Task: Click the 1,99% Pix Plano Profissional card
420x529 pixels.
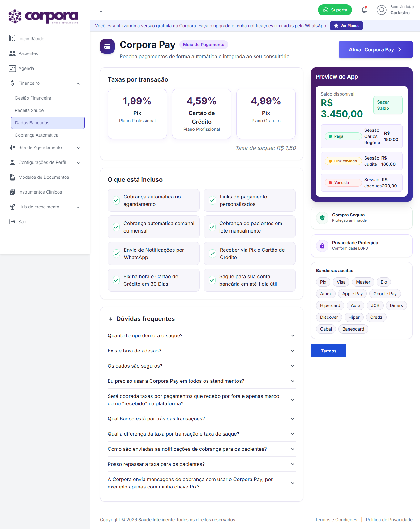Action: pyautogui.click(x=137, y=114)
